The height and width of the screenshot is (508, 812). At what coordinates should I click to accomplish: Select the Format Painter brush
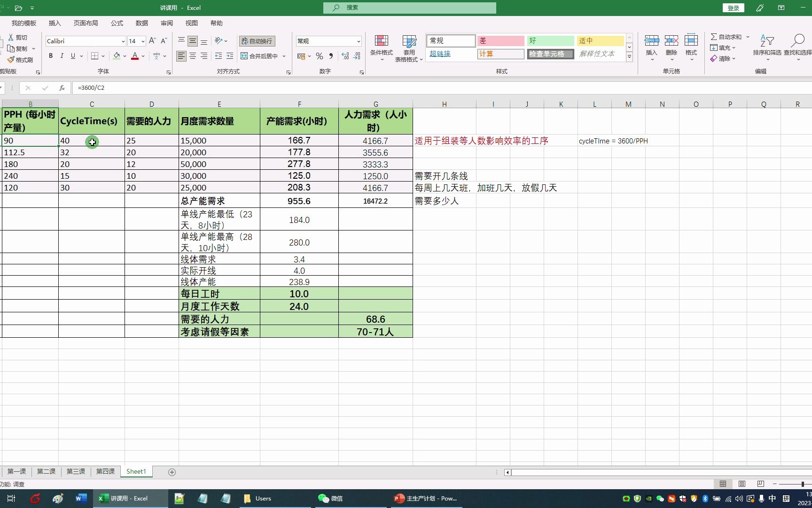pyautogui.click(x=11, y=60)
